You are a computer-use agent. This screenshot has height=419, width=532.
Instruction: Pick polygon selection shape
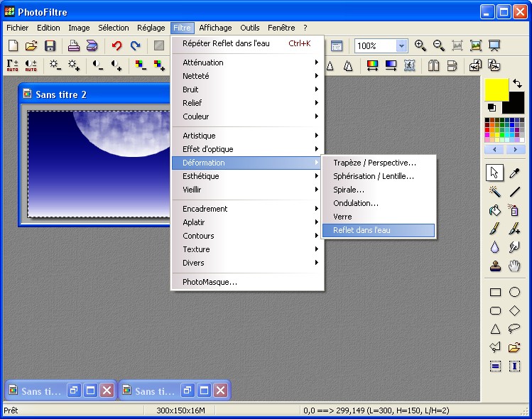(x=495, y=347)
